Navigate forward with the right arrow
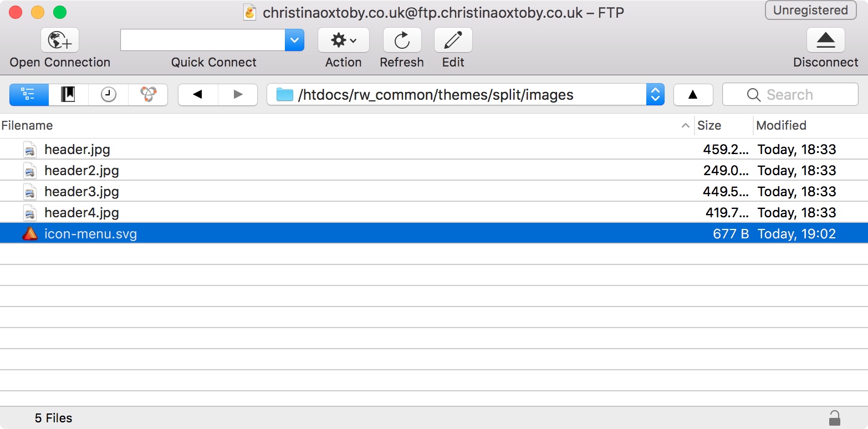This screenshot has height=429, width=868. click(238, 95)
